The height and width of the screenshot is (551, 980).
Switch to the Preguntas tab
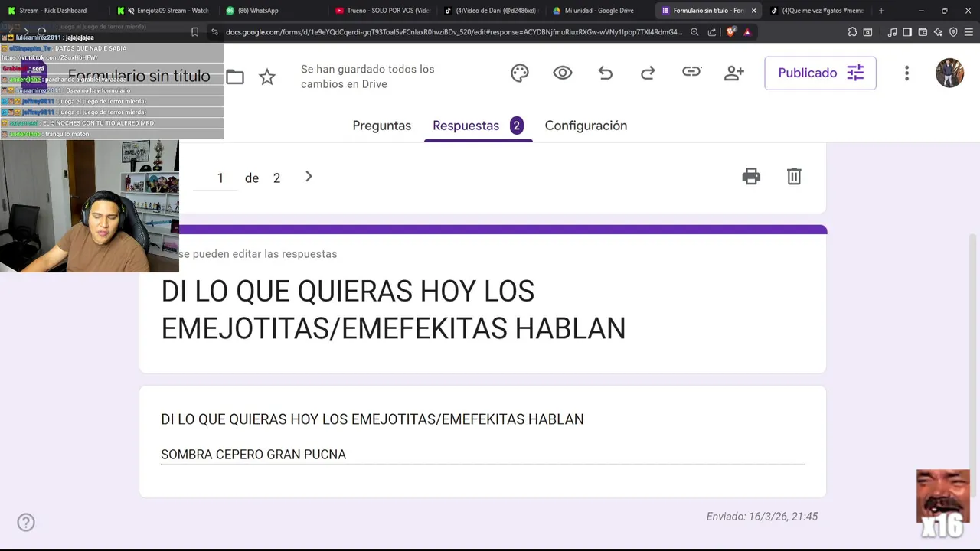[x=381, y=126]
